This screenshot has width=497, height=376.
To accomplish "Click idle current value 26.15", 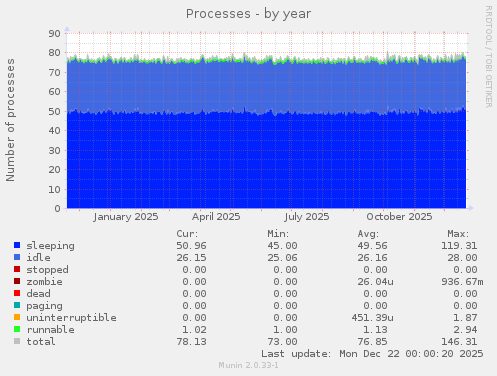I will click(192, 258).
